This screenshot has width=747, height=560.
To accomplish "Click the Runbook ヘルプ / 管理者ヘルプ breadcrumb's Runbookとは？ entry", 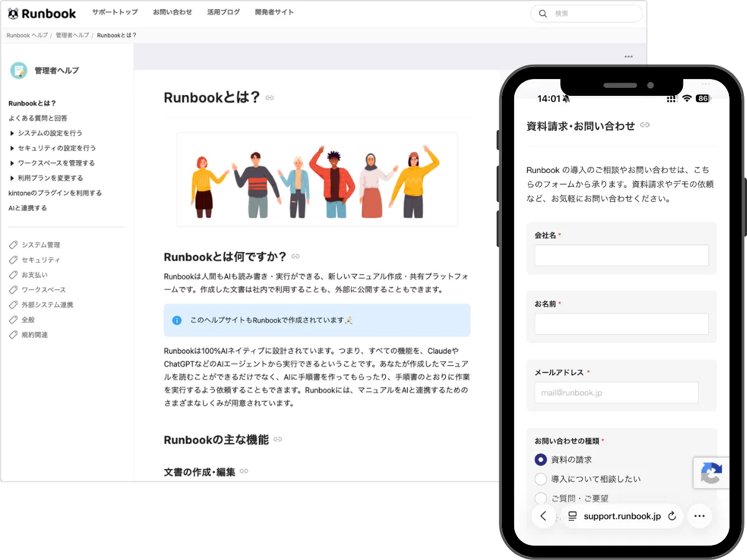I will point(116,35).
